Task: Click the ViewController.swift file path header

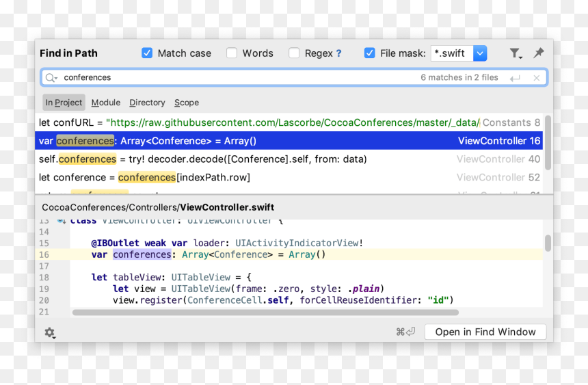Action: (158, 207)
